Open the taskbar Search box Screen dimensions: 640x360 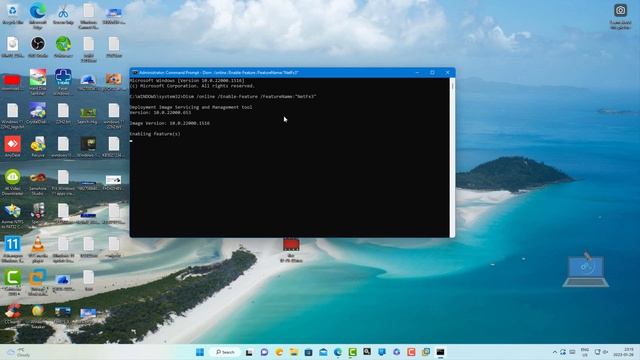[225, 352]
